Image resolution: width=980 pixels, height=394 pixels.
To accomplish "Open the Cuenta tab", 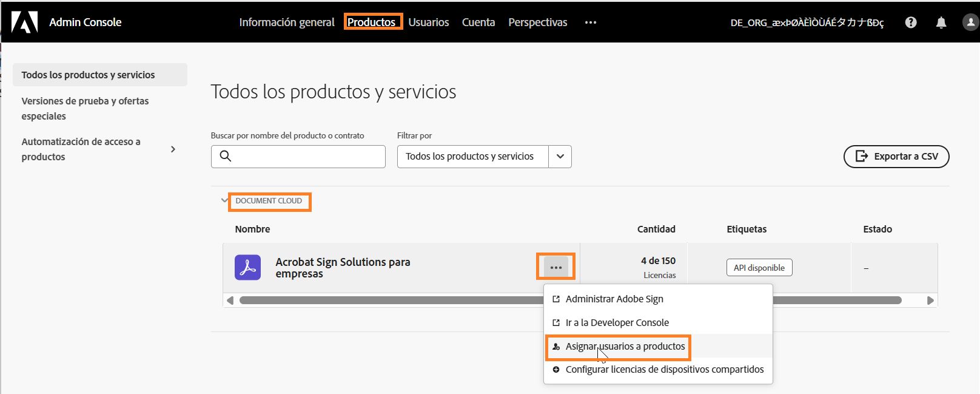I will click(x=478, y=22).
